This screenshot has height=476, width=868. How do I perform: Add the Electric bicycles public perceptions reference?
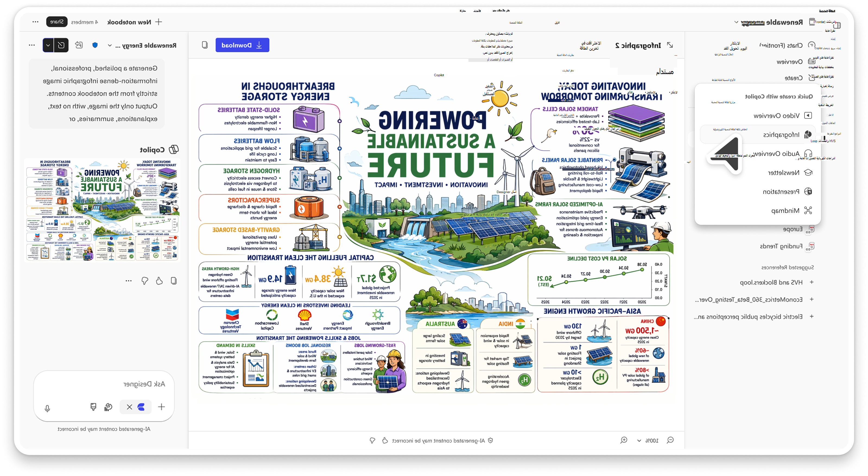coord(812,317)
